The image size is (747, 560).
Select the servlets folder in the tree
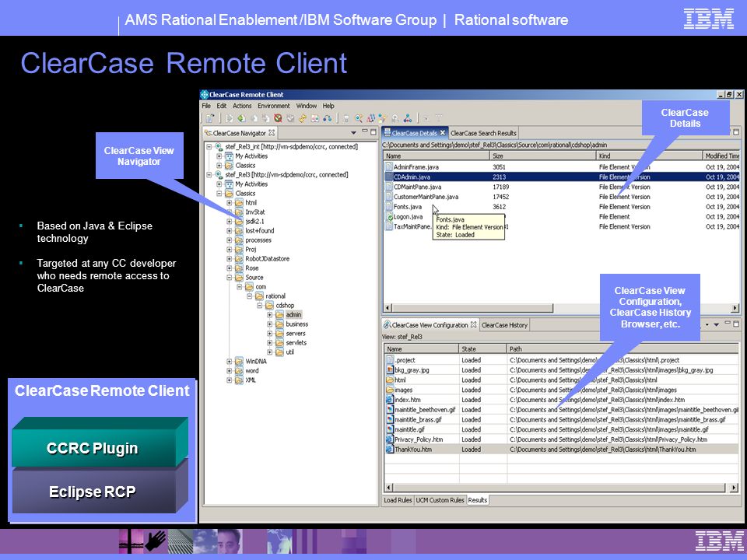pos(296,343)
